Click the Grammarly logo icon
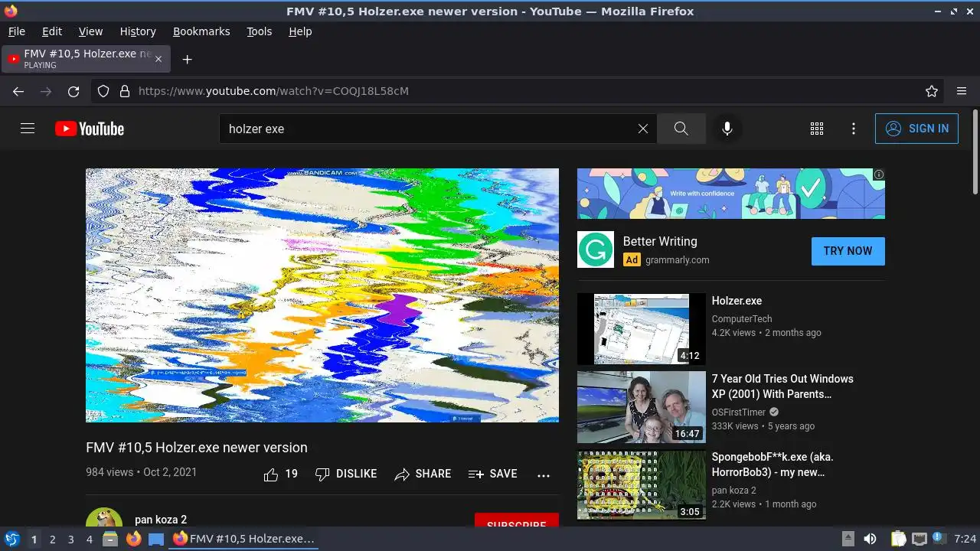 pos(596,249)
